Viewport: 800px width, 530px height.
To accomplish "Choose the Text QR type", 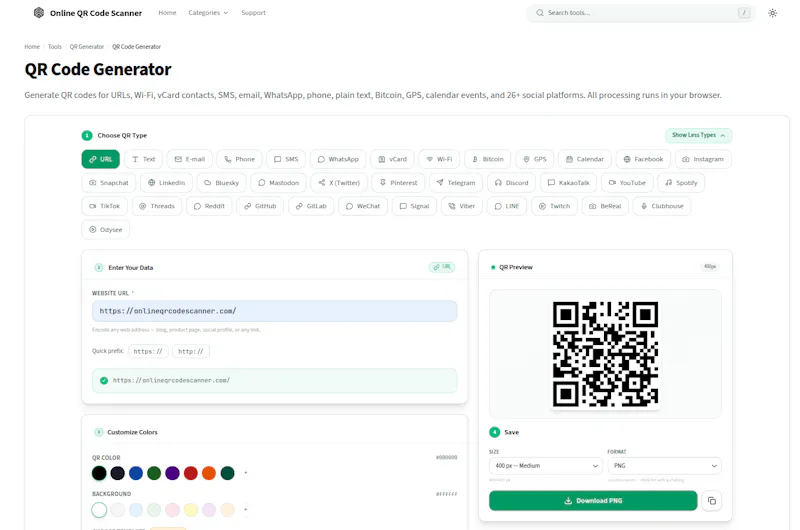I will pos(143,159).
